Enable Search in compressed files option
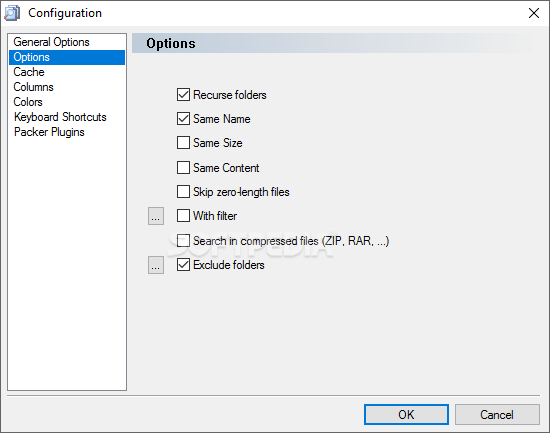The height and width of the screenshot is (433, 550). tap(183, 241)
